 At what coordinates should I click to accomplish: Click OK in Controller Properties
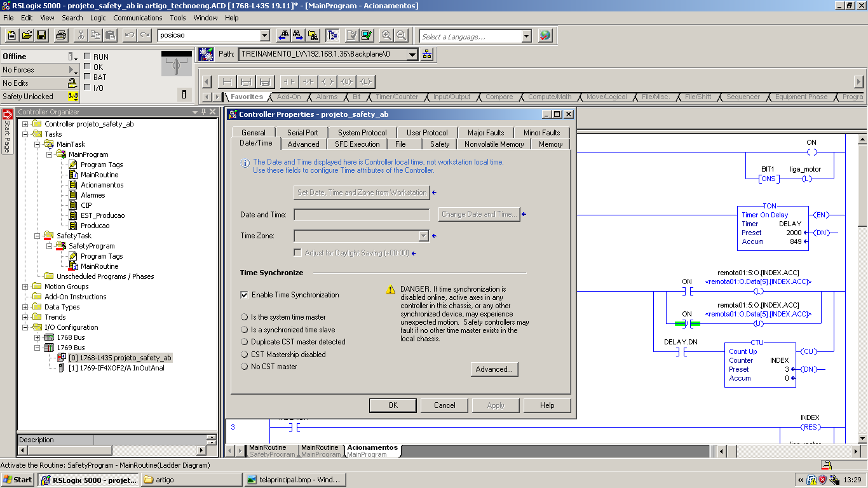point(393,405)
